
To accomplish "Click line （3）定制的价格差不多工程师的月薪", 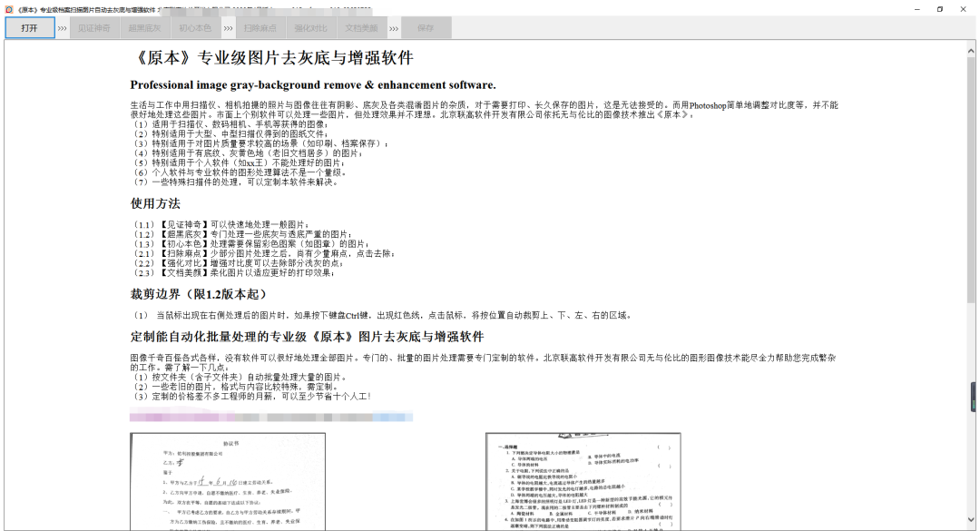I will [x=250, y=397].
